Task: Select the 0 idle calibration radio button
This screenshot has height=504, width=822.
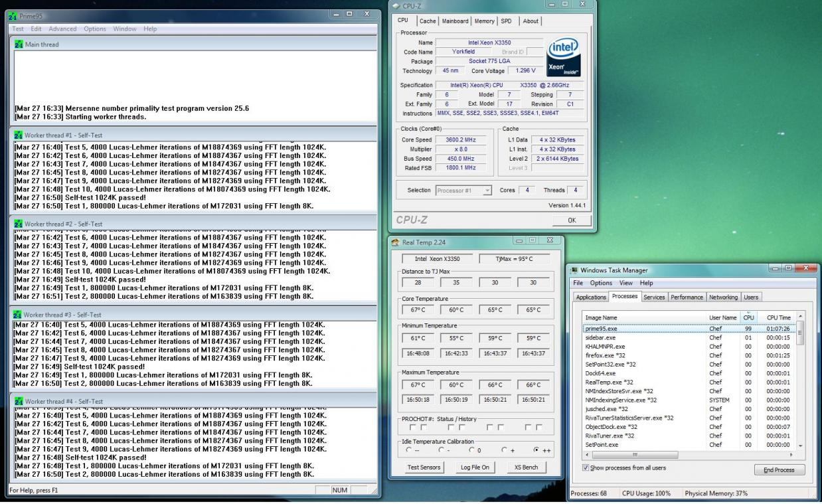Action: point(472,450)
